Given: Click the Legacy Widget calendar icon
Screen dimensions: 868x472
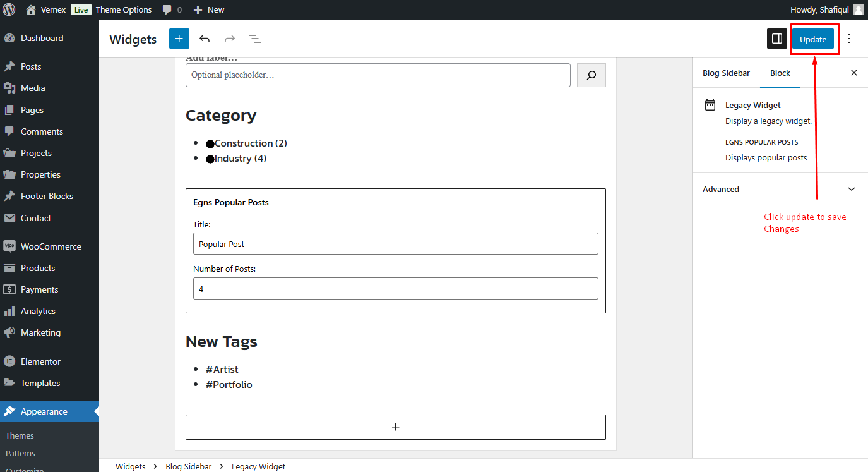Looking at the screenshot, I should pyautogui.click(x=710, y=105).
